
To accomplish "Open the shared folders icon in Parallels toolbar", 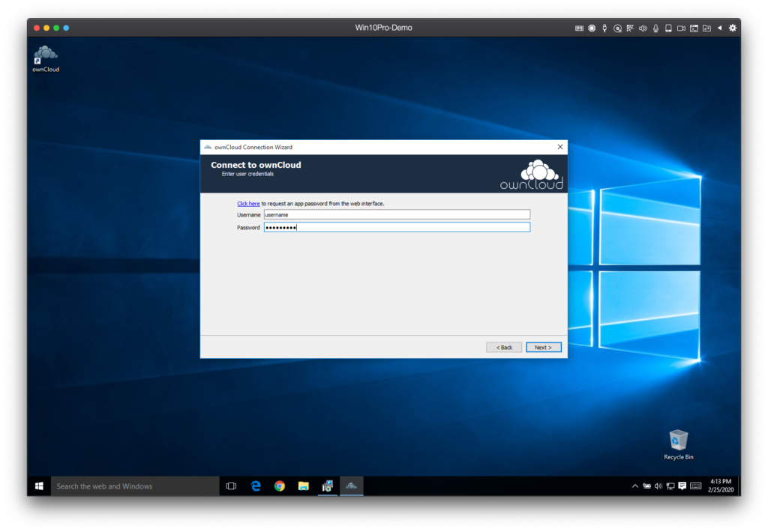I will click(x=706, y=28).
